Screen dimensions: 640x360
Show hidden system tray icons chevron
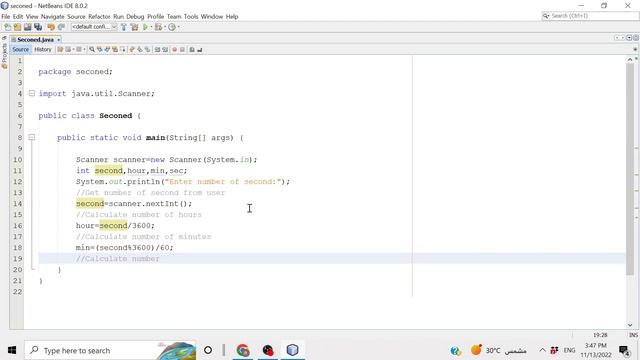coord(542,350)
